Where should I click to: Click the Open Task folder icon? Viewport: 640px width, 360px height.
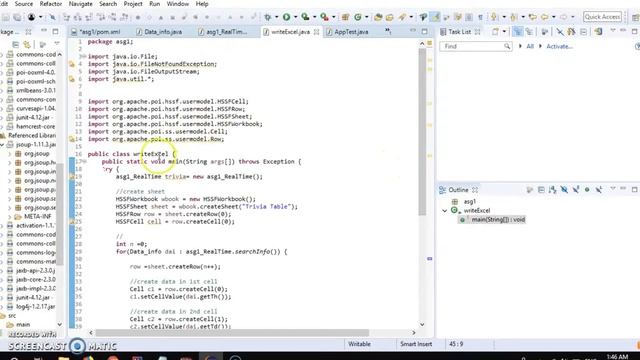pyautogui.click(x=390, y=17)
